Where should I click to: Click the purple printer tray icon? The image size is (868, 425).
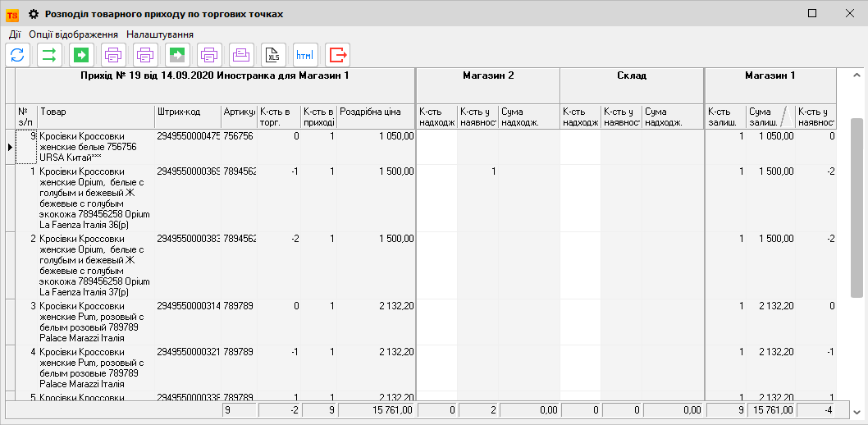[x=241, y=55]
